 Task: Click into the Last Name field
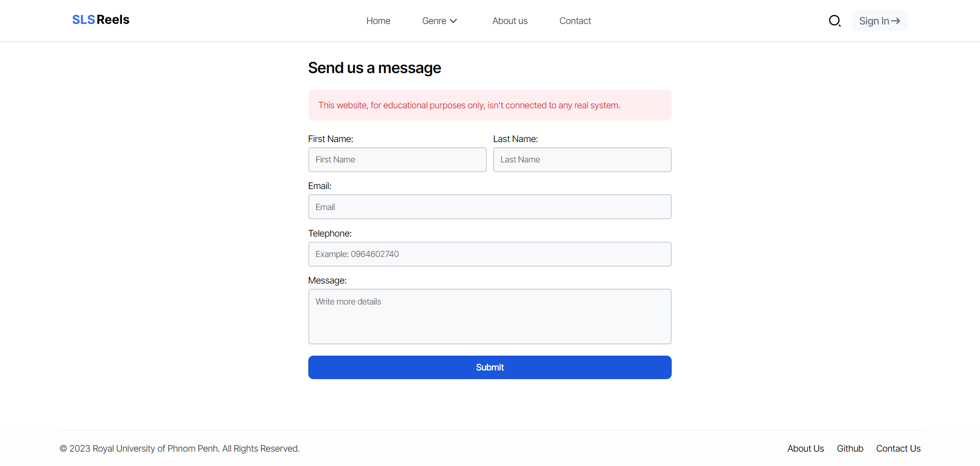tap(582, 160)
